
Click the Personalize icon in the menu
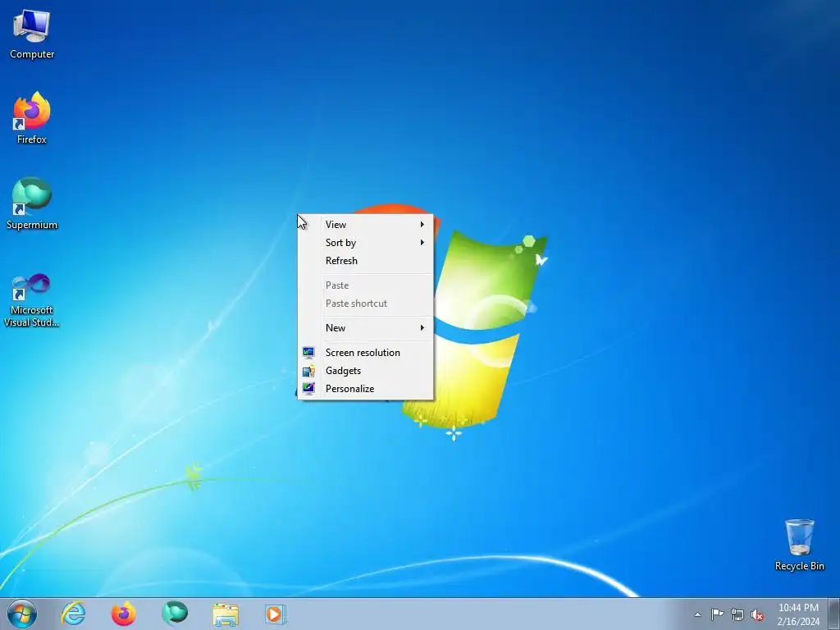coord(308,388)
